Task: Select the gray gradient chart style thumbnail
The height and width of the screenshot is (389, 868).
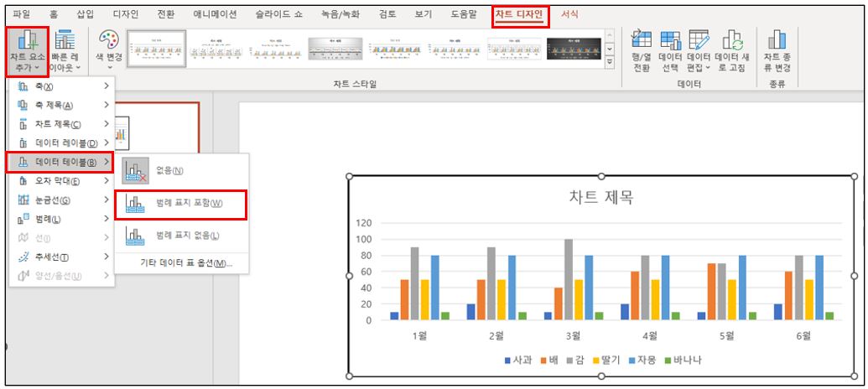Action: click(x=335, y=49)
